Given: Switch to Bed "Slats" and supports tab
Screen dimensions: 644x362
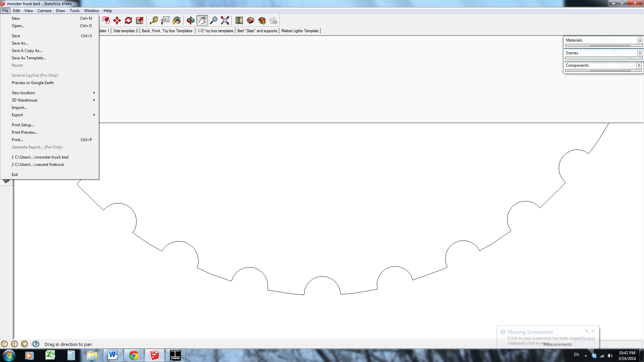Looking at the screenshot, I should pyautogui.click(x=257, y=31).
